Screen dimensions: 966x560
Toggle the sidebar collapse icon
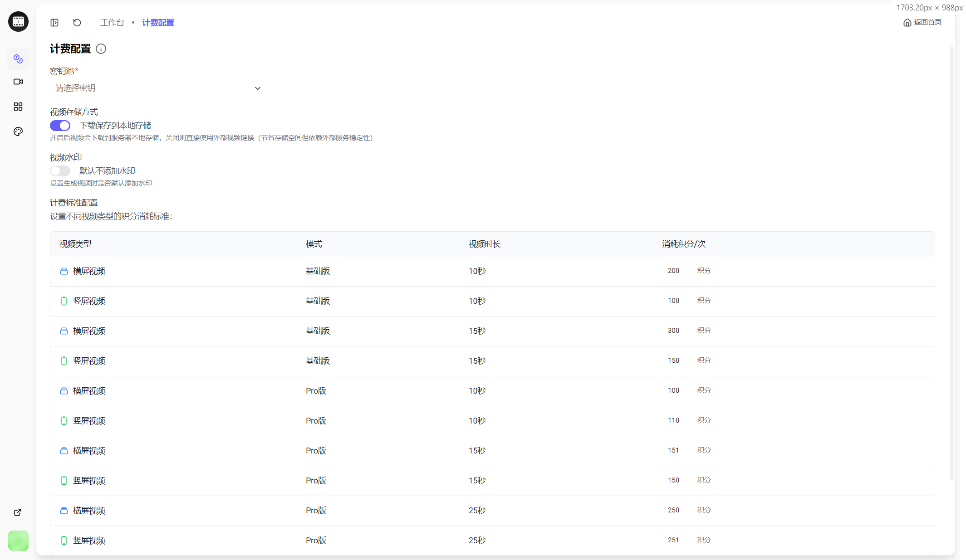(x=54, y=23)
